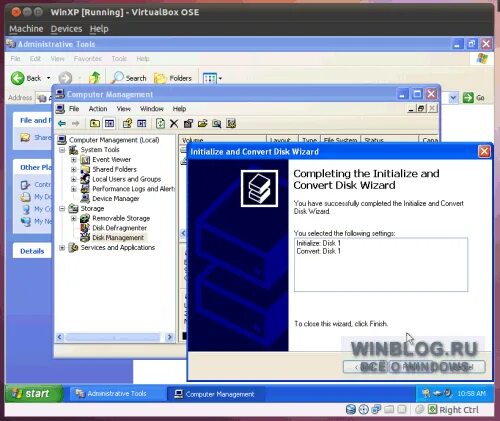Open the Help menu in Computer Management
This screenshot has width=500, height=421.
pyautogui.click(x=179, y=109)
